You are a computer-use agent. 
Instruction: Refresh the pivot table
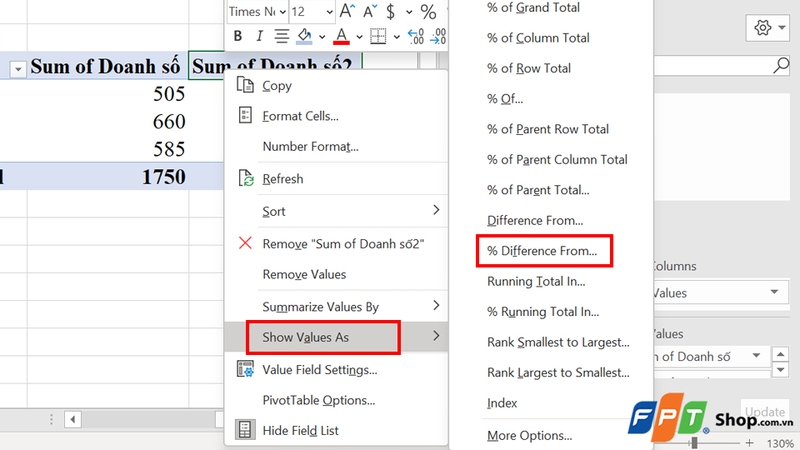[336, 179]
